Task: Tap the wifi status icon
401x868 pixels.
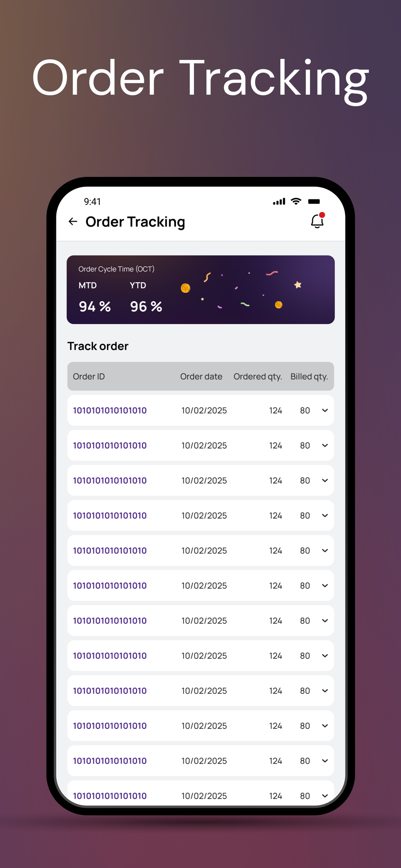Action: (296, 201)
